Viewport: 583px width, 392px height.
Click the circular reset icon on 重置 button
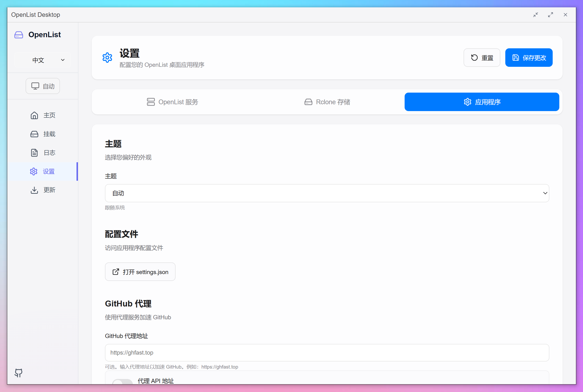pyautogui.click(x=474, y=58)
